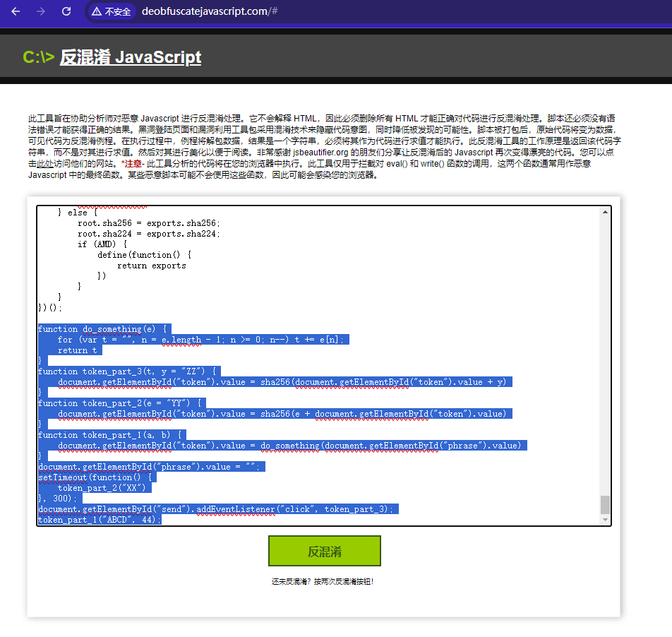Screen dimensions: 672x637
Task: Click the scrollbar up arrow on the editor
Action: click(605, 210)
